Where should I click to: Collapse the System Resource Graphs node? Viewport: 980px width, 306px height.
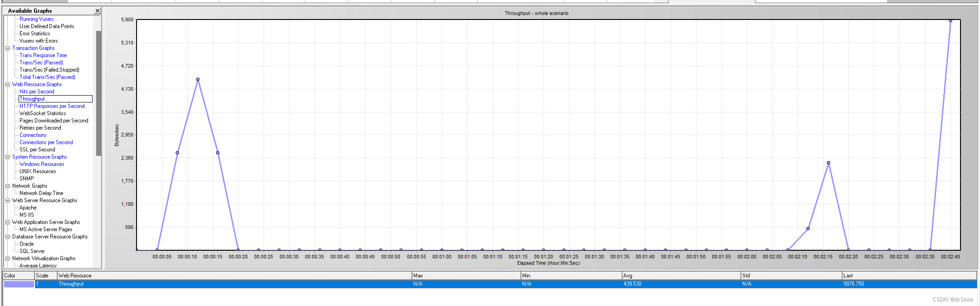[x=7, y=157]
